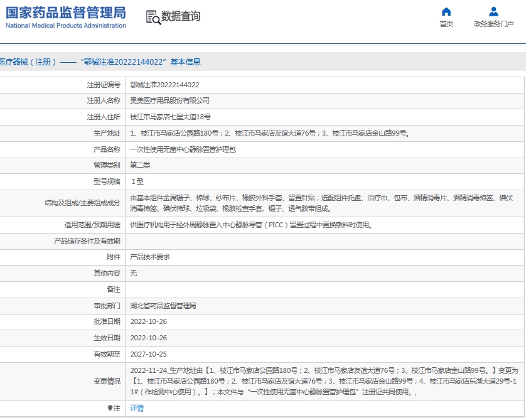Click the 管理类别 label
526x420 pixels.
pyautogui.click(x=107, y=165)
